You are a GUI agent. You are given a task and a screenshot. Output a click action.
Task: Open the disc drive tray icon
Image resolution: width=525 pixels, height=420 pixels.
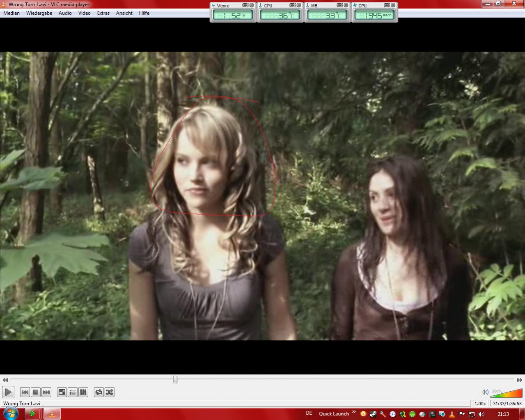(x=393, y=414)
